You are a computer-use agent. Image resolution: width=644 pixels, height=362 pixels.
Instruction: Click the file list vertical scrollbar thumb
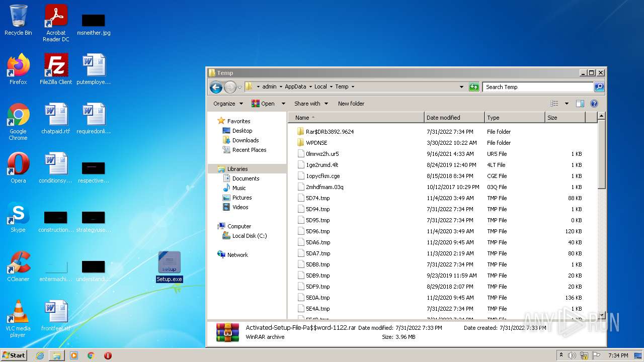(601, 155)
